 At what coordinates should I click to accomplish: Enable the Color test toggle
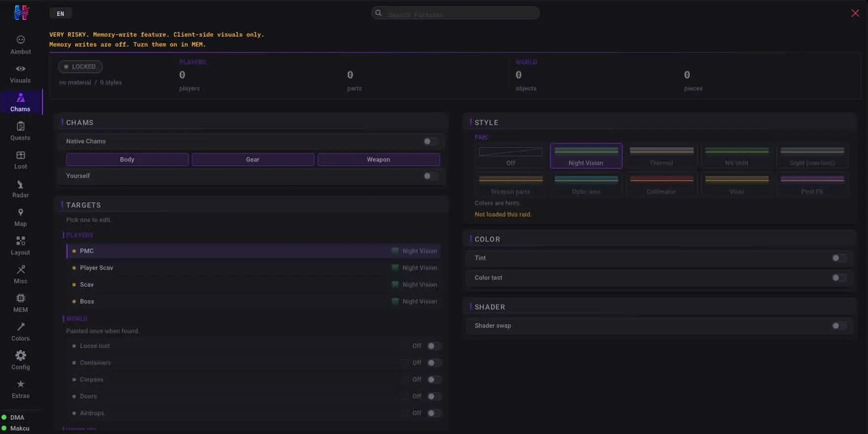(x=839, y=278)
